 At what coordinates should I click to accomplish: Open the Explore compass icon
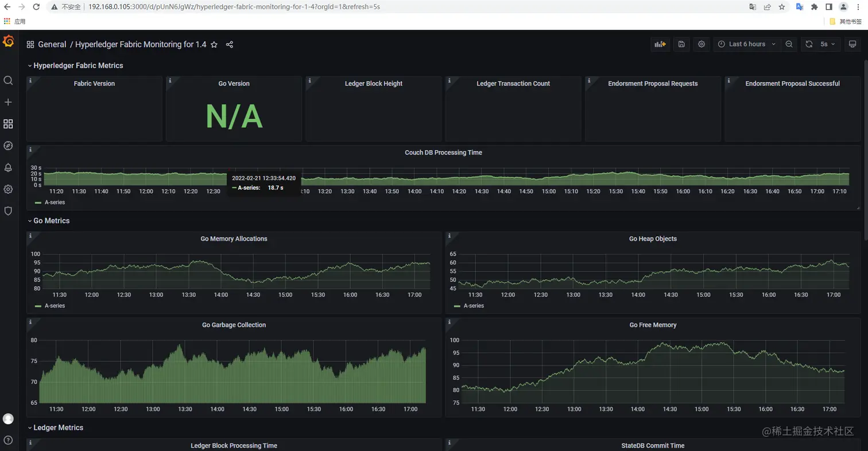8,146
